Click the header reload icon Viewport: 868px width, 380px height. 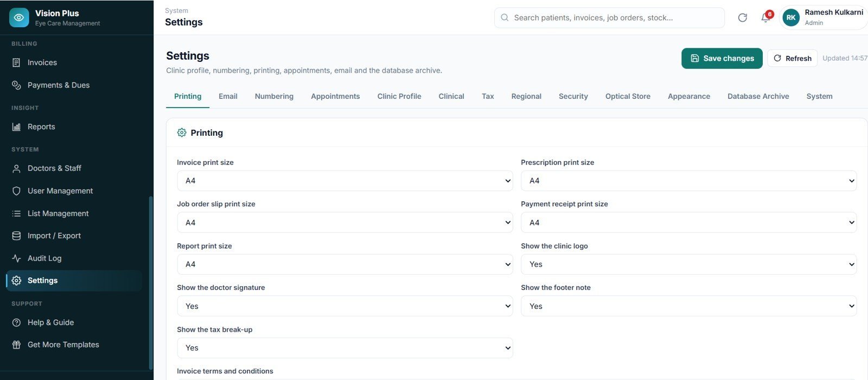pos(743,18)
